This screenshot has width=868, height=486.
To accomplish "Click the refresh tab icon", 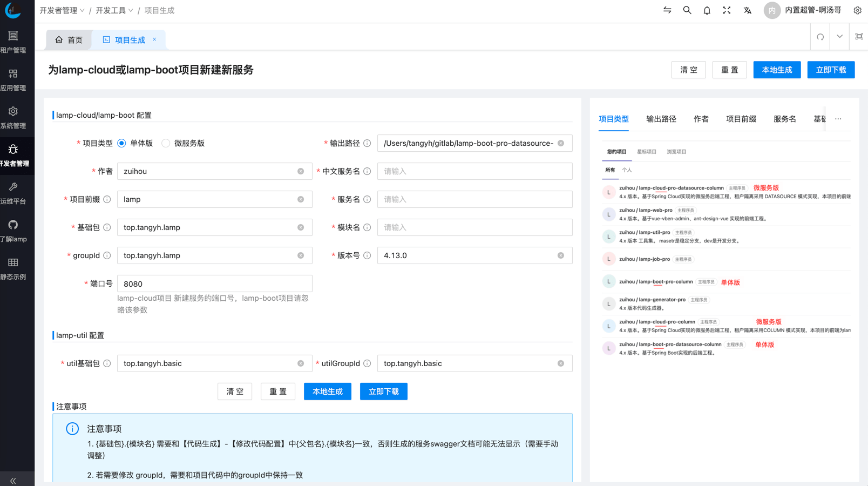I will 820,37.
